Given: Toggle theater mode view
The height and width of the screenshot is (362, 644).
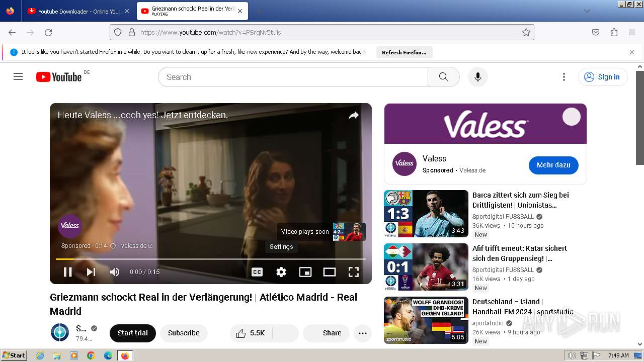Looking at the screenshot, I should point(330,272).
